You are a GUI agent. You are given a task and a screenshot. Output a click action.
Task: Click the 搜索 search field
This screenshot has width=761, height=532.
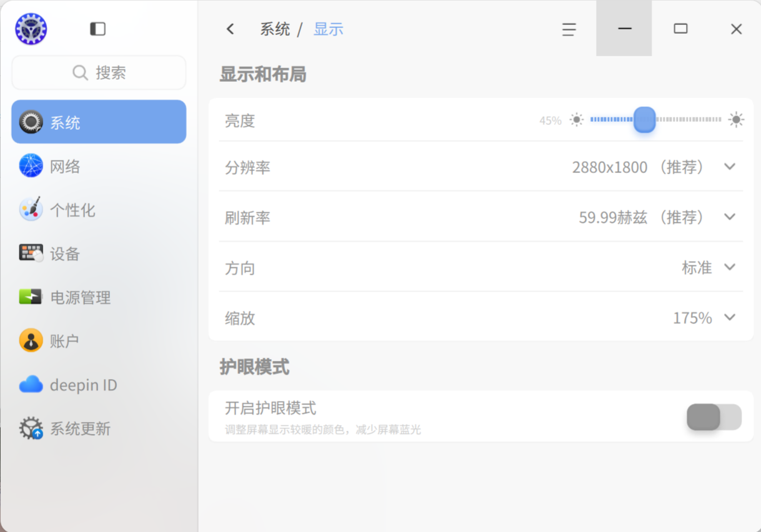point(99,72)
